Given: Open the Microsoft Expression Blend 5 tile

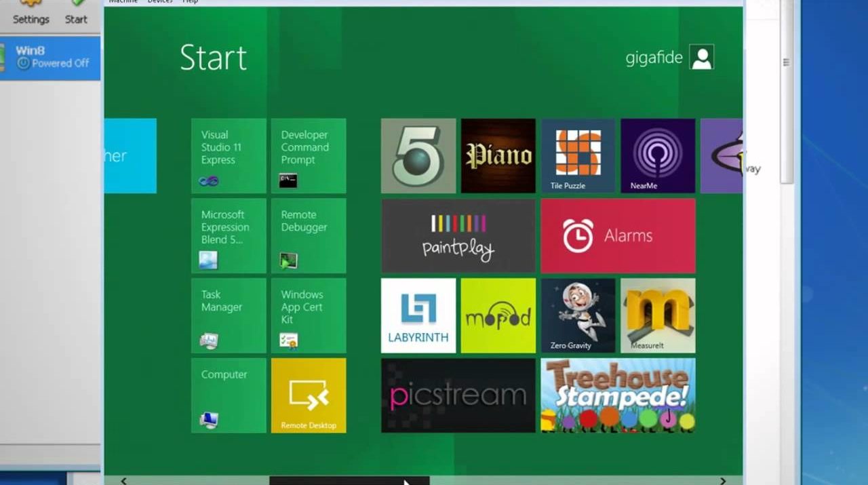Looking at the screenshot, I should coord(229,235).
